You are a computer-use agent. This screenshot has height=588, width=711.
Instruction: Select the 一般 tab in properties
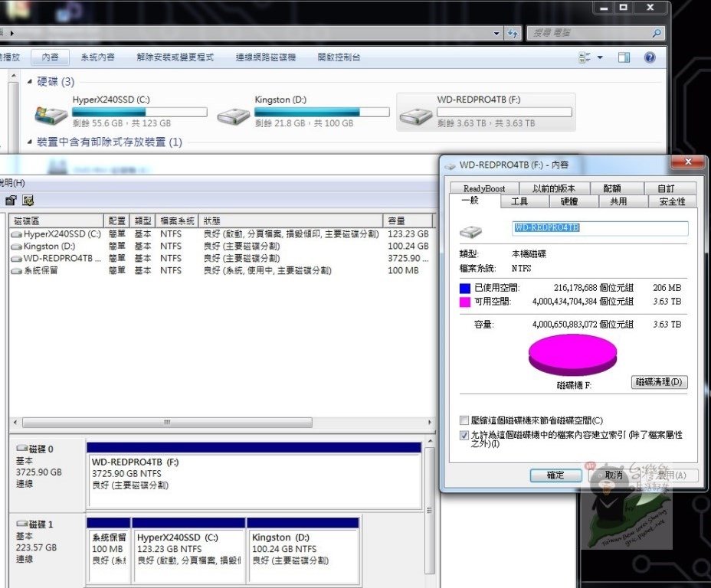(x=475, y=201)
